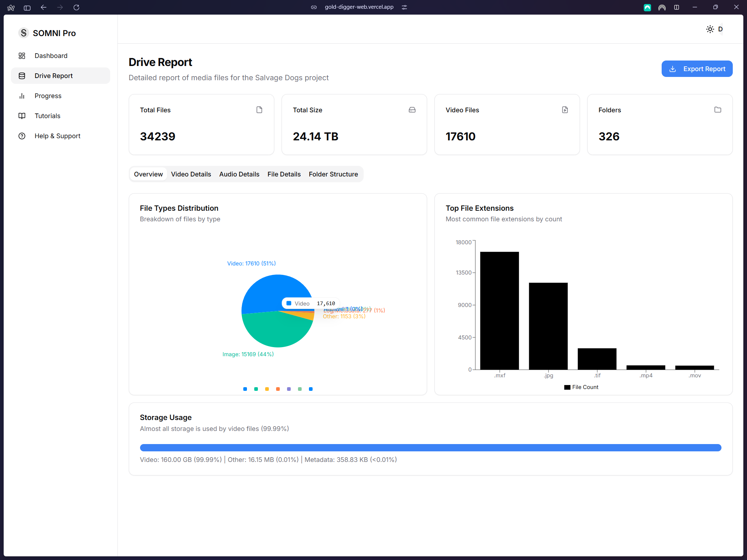Click the Export Report button
This screenshot has height=560, width=747.
[697, 69]
